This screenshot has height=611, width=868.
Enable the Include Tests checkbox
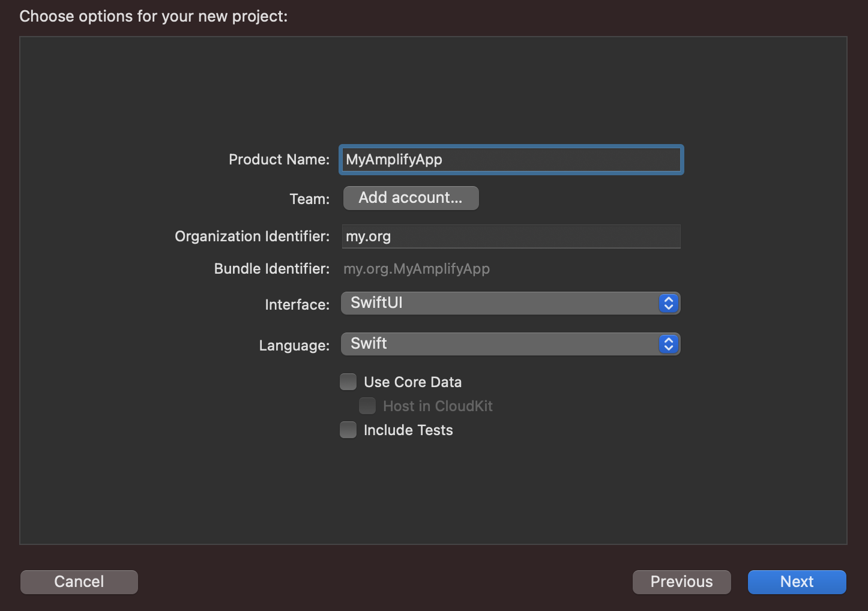click(x=348, y=430)
